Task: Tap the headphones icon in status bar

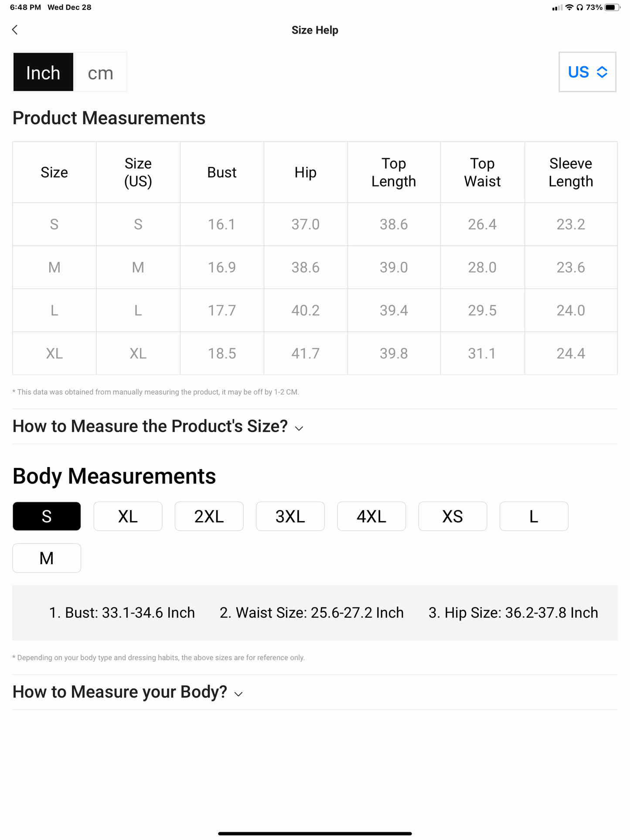Action: (x=579, y=7)
